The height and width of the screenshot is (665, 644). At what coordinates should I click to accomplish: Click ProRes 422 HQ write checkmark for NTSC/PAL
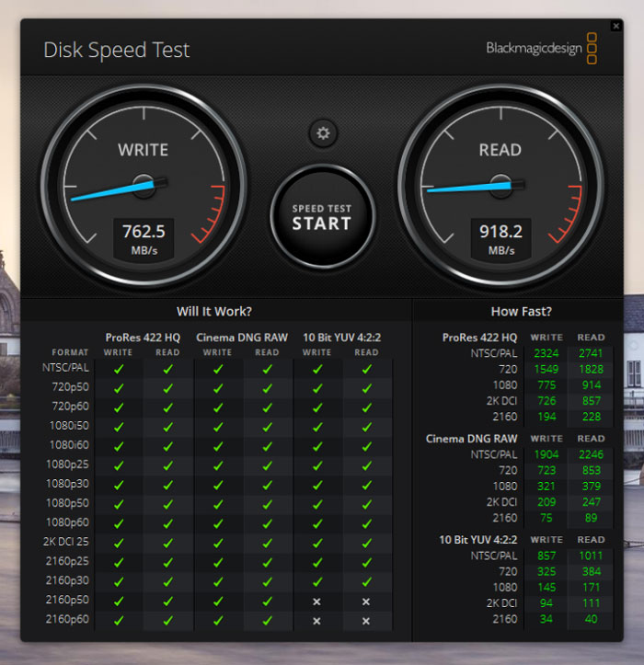coord(119,369)
